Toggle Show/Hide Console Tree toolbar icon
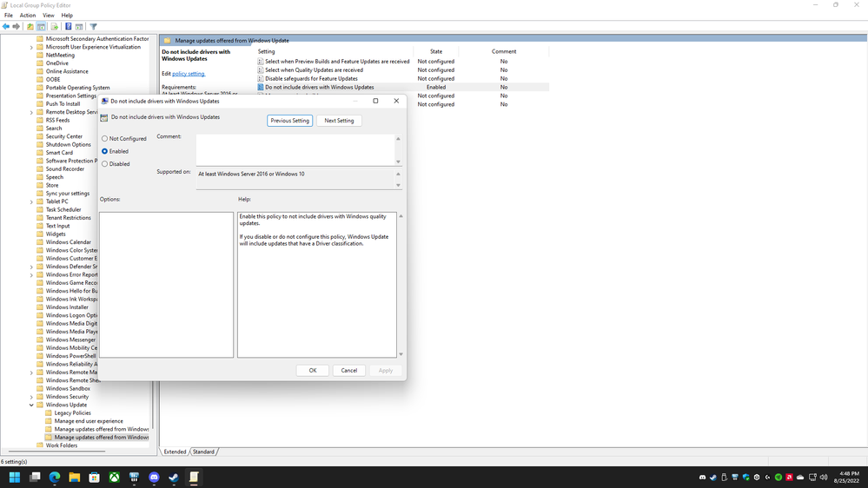This screenshot has height=488, width=868. point(41,27)
